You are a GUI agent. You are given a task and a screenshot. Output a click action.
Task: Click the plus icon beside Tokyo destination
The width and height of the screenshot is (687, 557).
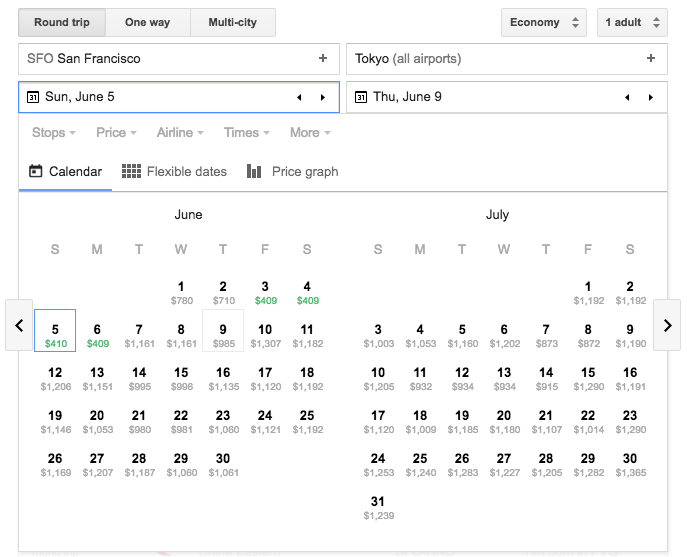coord(651,59)
